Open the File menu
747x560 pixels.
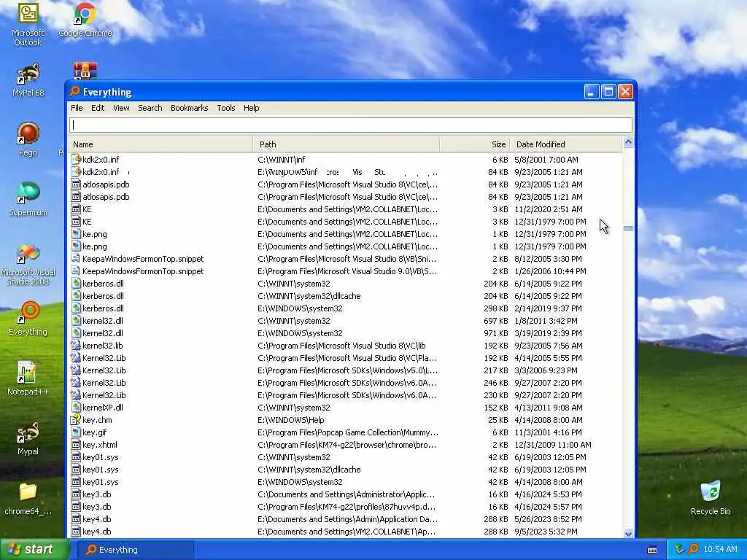[77, 108]
